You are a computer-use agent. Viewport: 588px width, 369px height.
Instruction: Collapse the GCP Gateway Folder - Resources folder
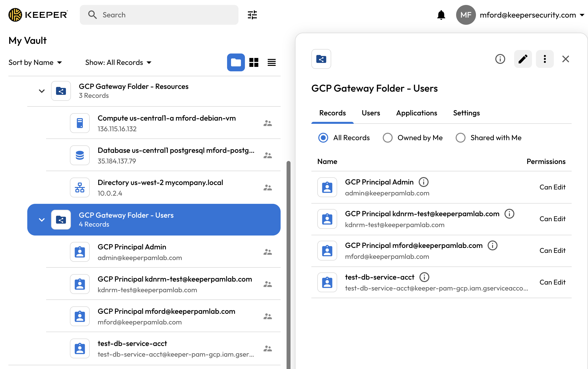click(x=42, y=91)
